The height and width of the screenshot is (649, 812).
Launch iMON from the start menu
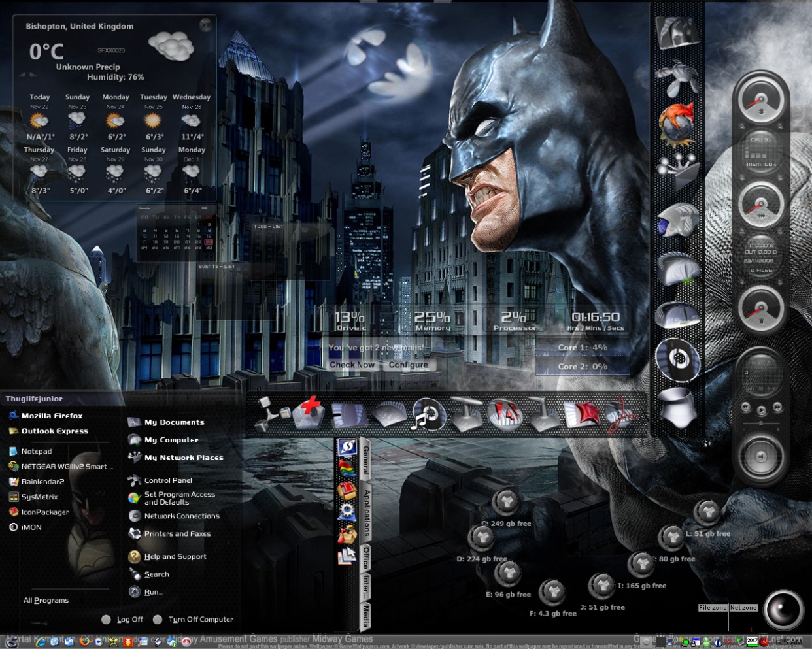(25, 527)
